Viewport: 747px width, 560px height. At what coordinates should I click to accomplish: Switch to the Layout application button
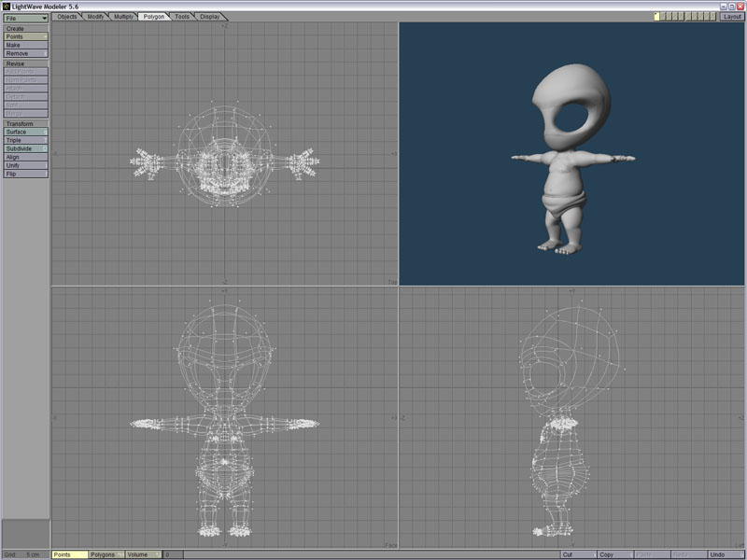tap(731, 17)
